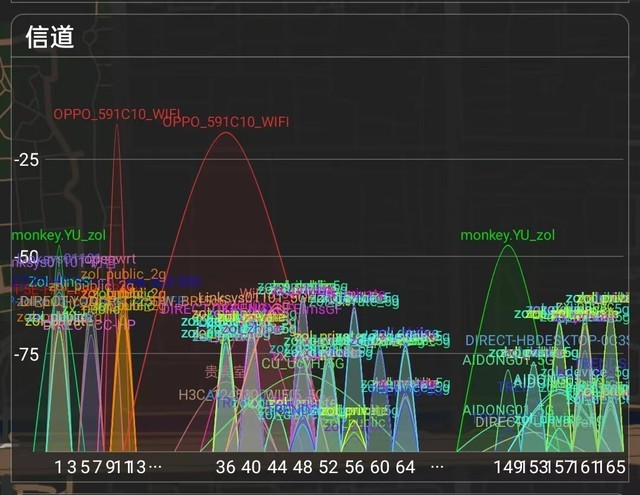Tap the 信道 panel title

(50, 37)
